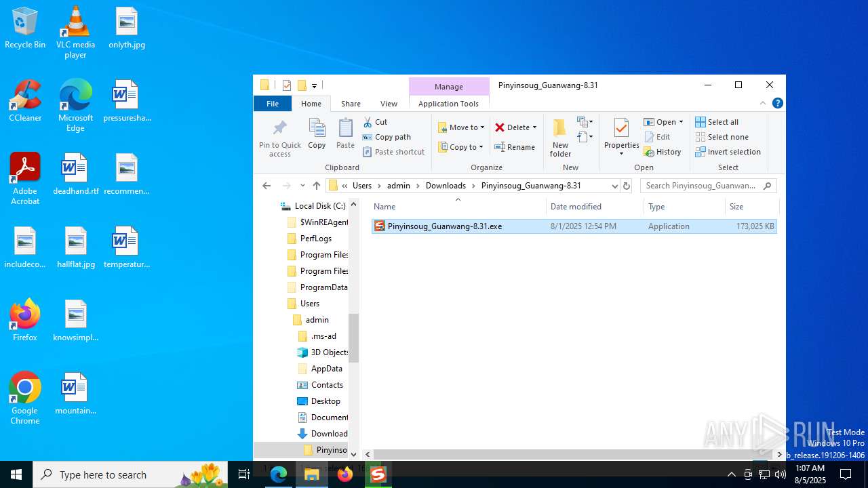
Task: Click the red Delete button
Action: pyautogui.click(x=512, y=127)
